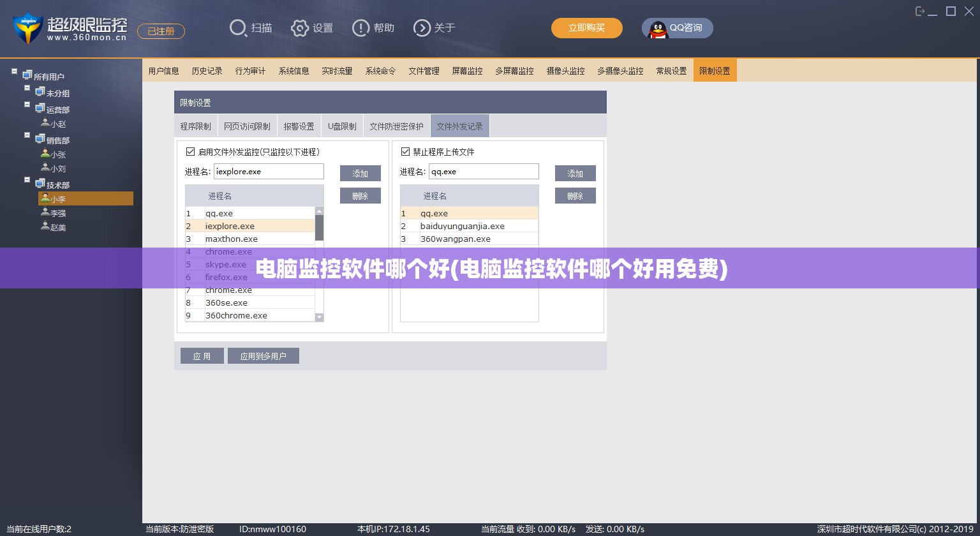Viewport: 980px width, 536px height.
Task: Click the 立即购买 button
Action: point(587,28)
